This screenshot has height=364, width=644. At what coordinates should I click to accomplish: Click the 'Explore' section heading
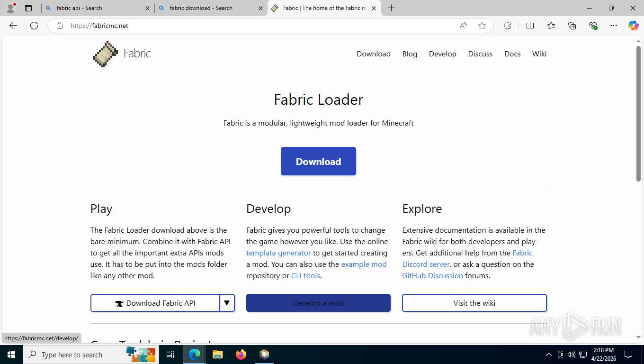[x=422, y=209]
